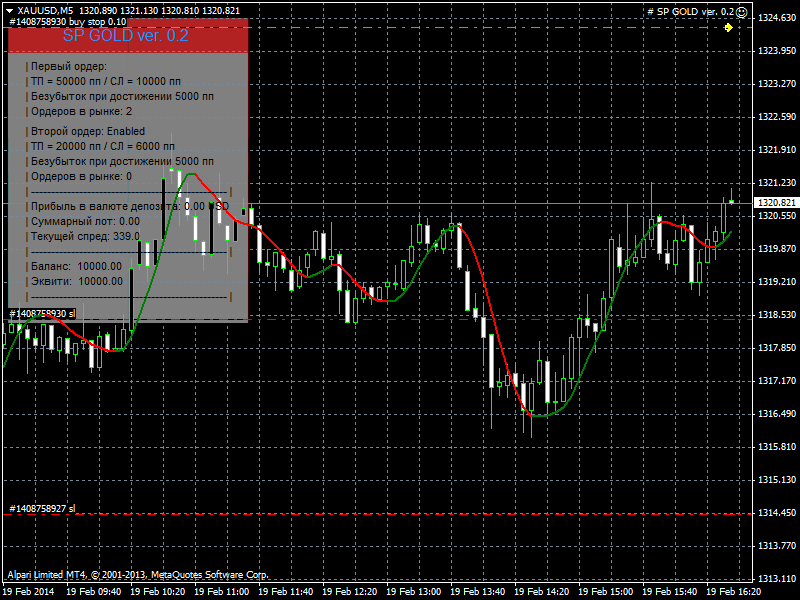800x600 pixels.
Task: Click the time scale label '19 Feb 10:20'
Action: pyautogui.click(x=157, y=592)
